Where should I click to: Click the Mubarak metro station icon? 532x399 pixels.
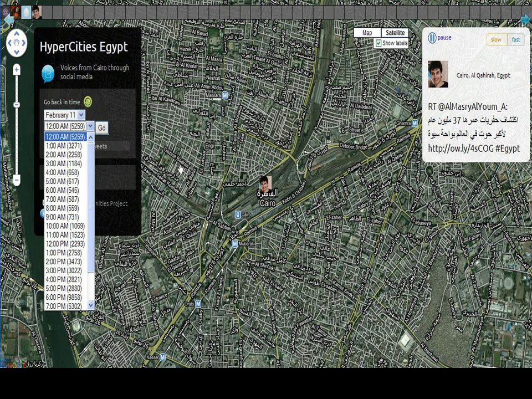point(235,244)
